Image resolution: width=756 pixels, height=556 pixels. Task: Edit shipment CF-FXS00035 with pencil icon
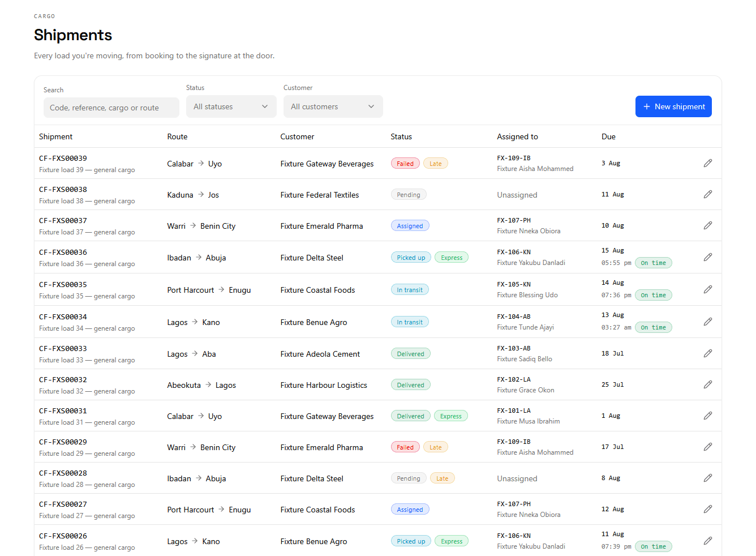(x=707, y=289)
